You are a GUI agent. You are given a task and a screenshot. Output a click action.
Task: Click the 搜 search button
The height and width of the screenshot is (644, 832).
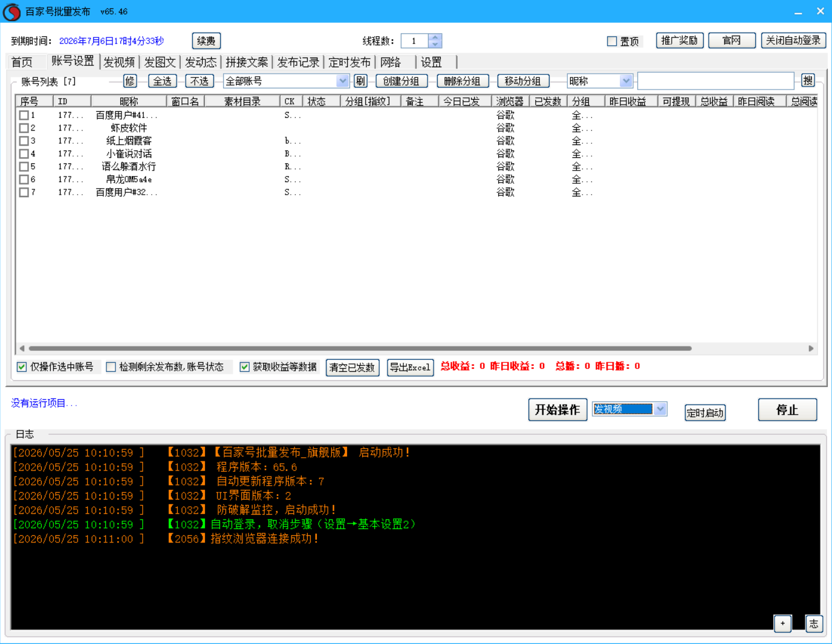[x=808, y=80]
